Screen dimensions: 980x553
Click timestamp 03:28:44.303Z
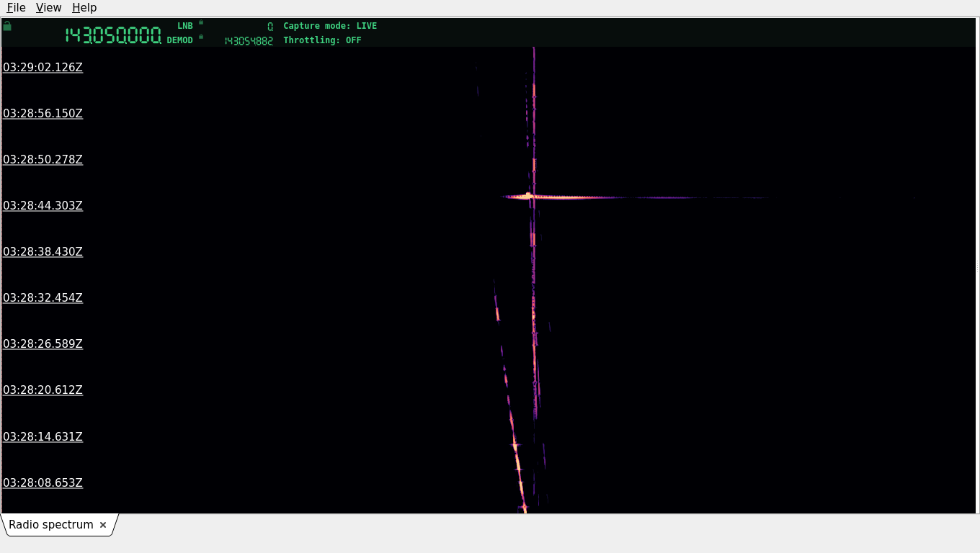click(43, 205)
